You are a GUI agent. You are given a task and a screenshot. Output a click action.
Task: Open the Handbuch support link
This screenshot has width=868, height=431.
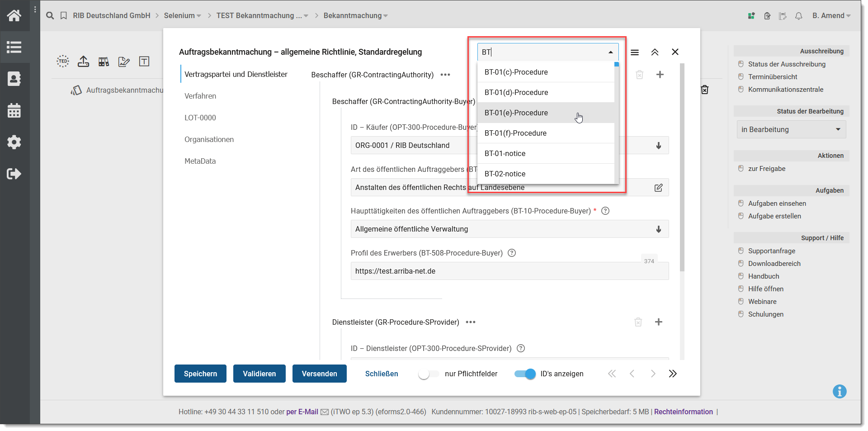coord(764,276)
